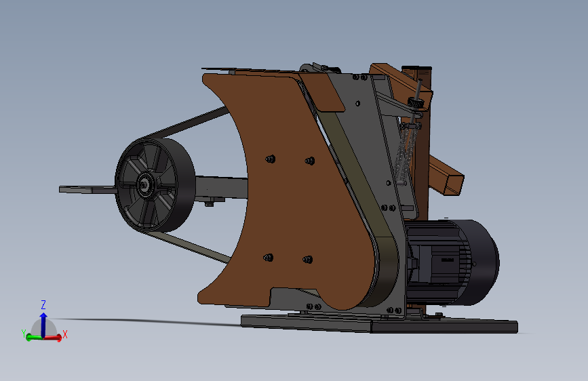588x381 pixels.
Task: Click the blue Z axis arrow on the triad
Action: coord(43,325)
